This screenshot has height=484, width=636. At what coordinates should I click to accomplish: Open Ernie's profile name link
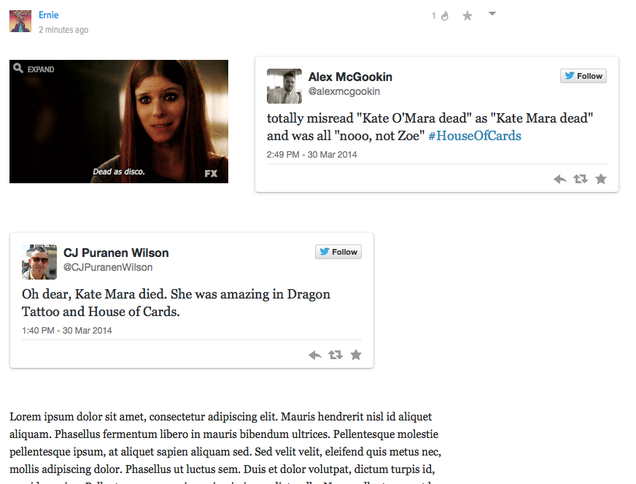click(x=49, y=15)
